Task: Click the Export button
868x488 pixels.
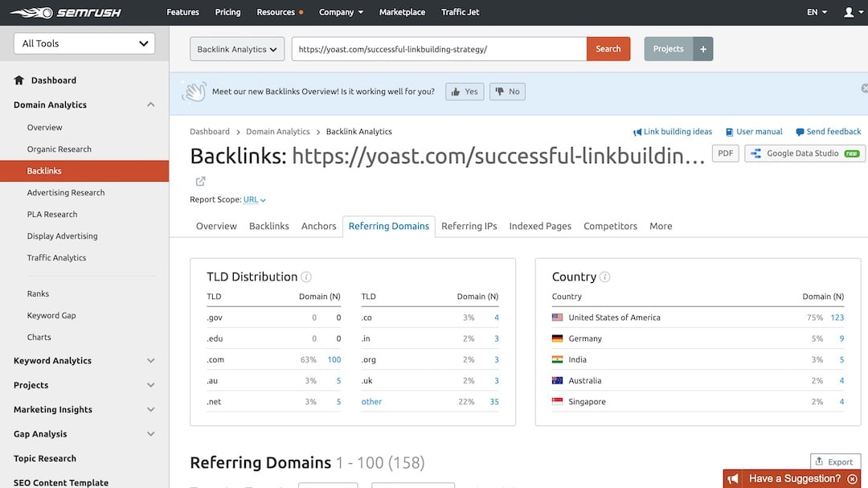Action: point(835,461)
